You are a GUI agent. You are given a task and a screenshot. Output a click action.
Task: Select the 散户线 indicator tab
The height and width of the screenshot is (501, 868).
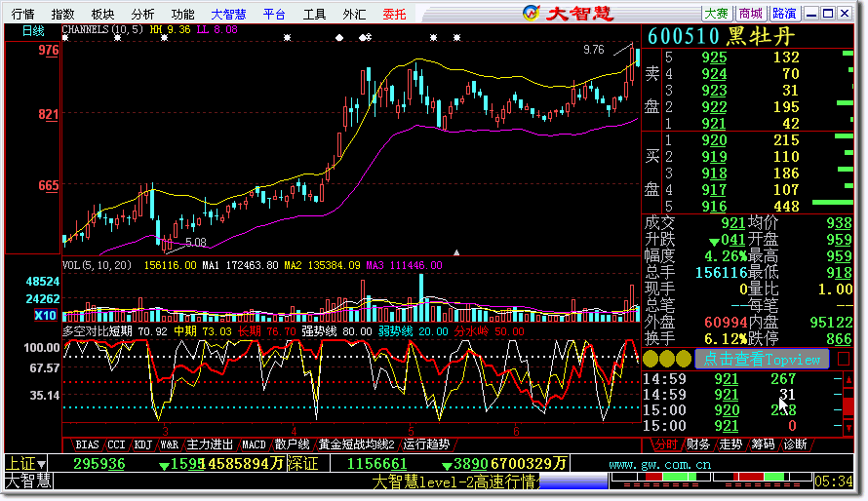click(x=293, y=444)
